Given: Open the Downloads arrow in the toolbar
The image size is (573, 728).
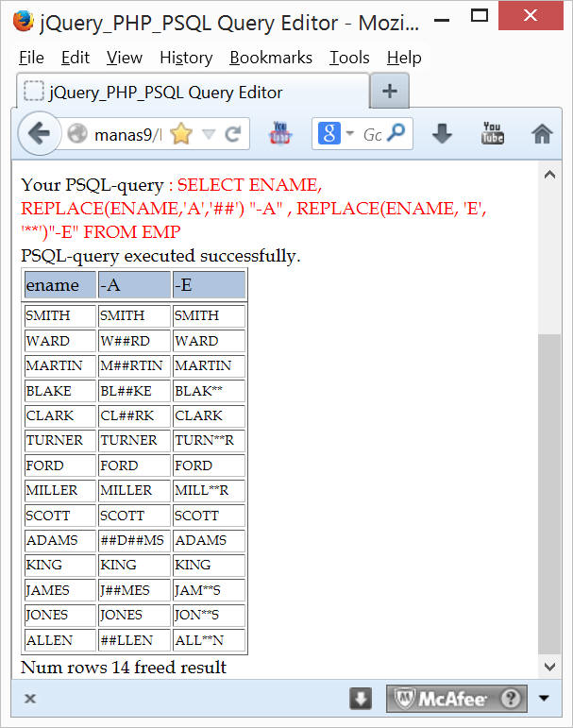Looking at the screenshot, I should [x=442, y=134].
